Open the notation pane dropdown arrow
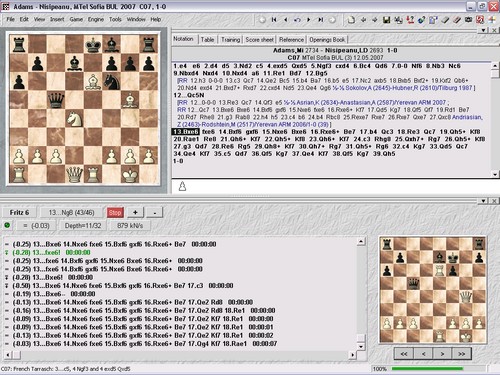 point(484,30)
